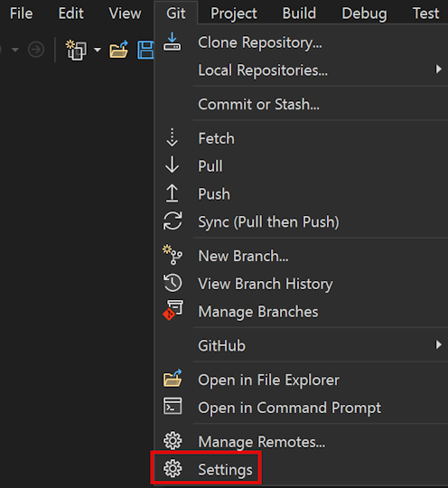This screenshot has width=448, height=488.
Task: Open the Test menu
Action: point(425,14)
